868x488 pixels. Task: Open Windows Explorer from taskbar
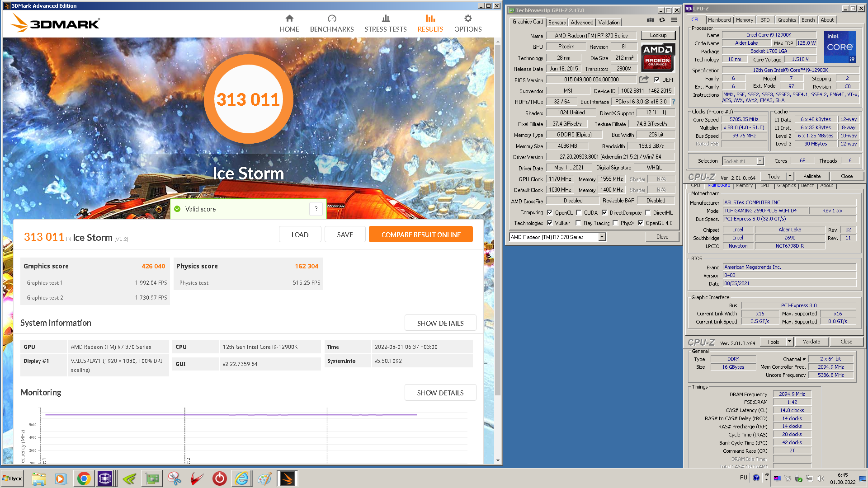(39, 478)
